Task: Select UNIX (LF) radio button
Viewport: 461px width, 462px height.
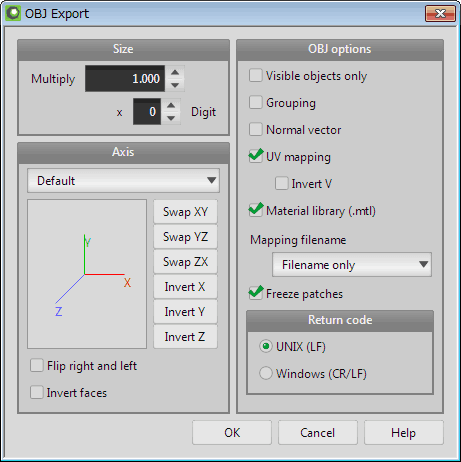Action: [266, 346]
